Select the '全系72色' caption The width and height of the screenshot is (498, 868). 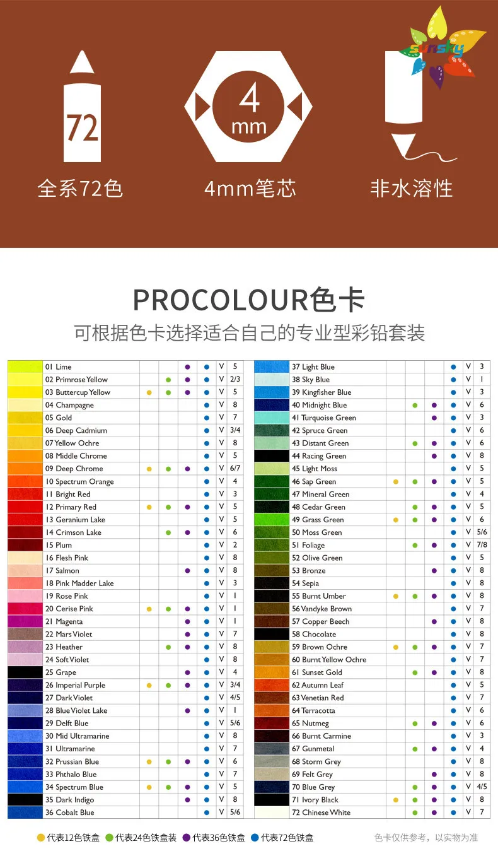(x=80, y=189)
